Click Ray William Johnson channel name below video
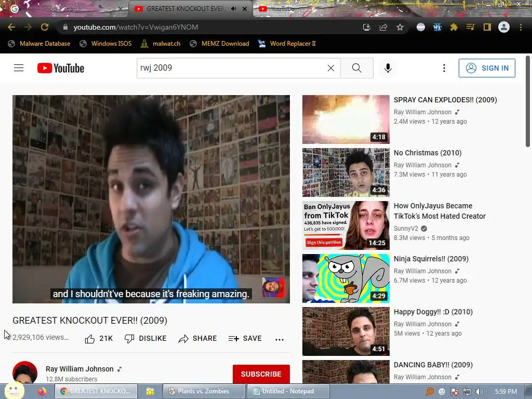The width and height of the screenshot is (532, 399). (79, 369)
